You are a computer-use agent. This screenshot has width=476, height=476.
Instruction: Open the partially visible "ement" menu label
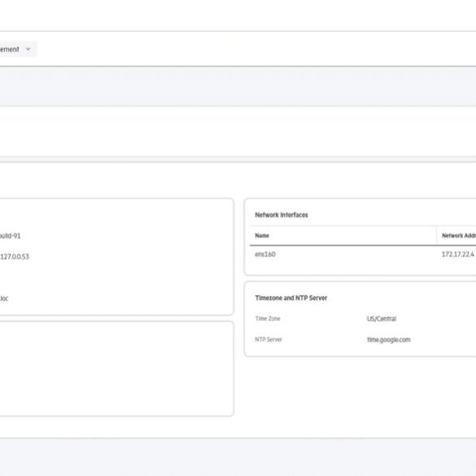(x=10, y=49)
